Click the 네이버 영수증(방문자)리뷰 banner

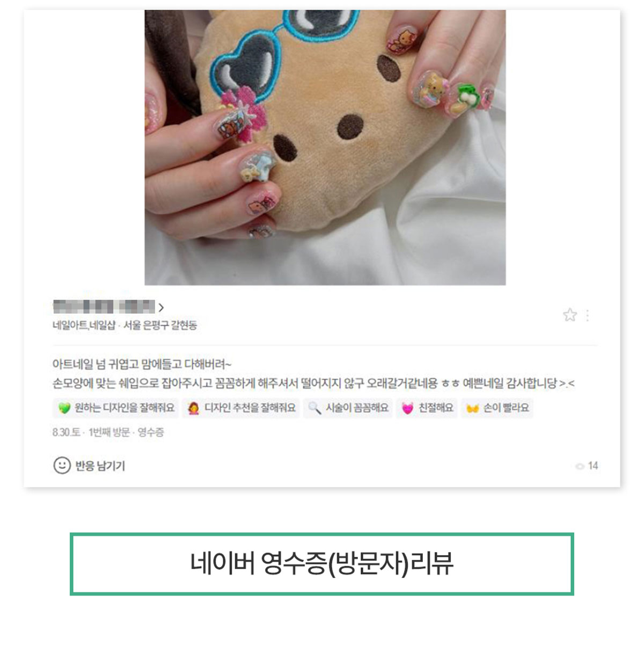[321, 564]
